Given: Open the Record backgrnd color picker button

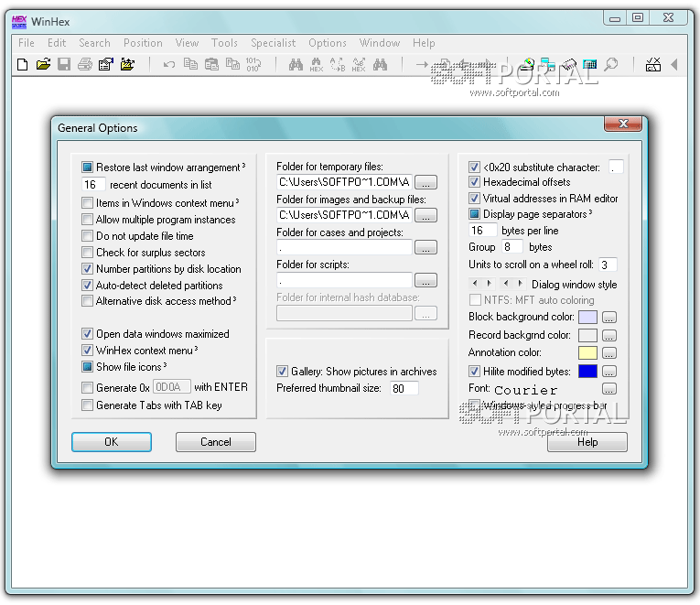Looking at the screenshot, I should click(608, 335).
